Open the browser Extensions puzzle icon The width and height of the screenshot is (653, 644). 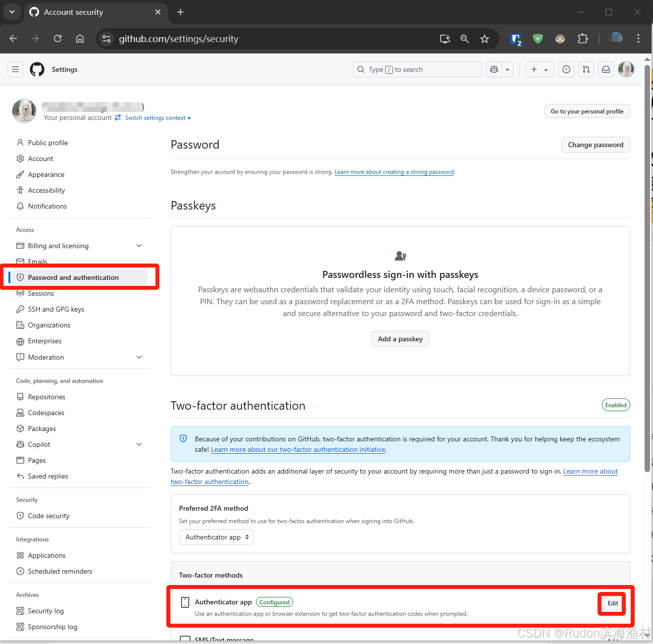tap(583, 39)
